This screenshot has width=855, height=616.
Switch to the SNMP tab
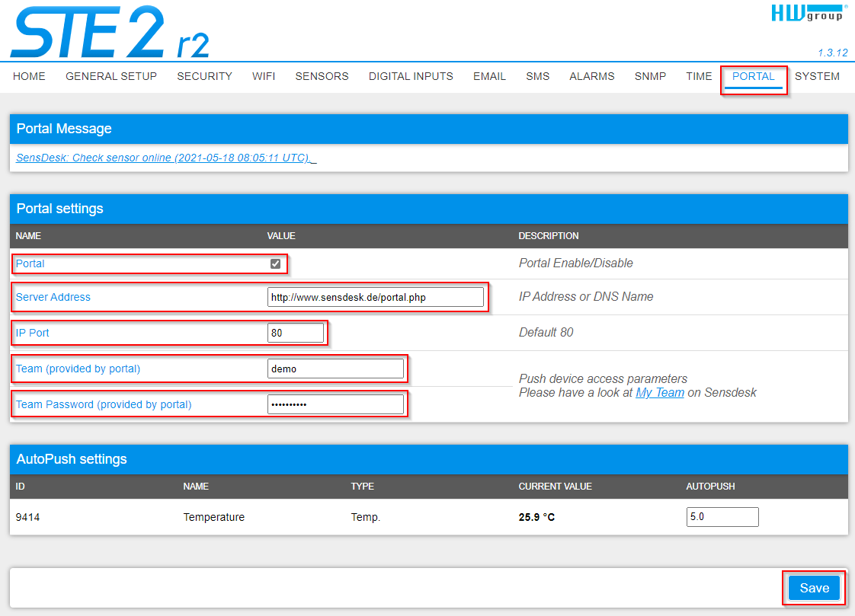650,76
